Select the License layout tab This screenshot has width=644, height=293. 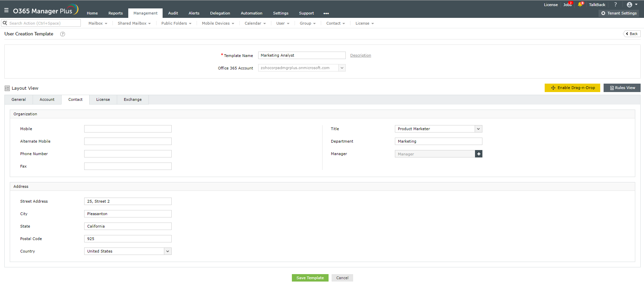(103, 100)
